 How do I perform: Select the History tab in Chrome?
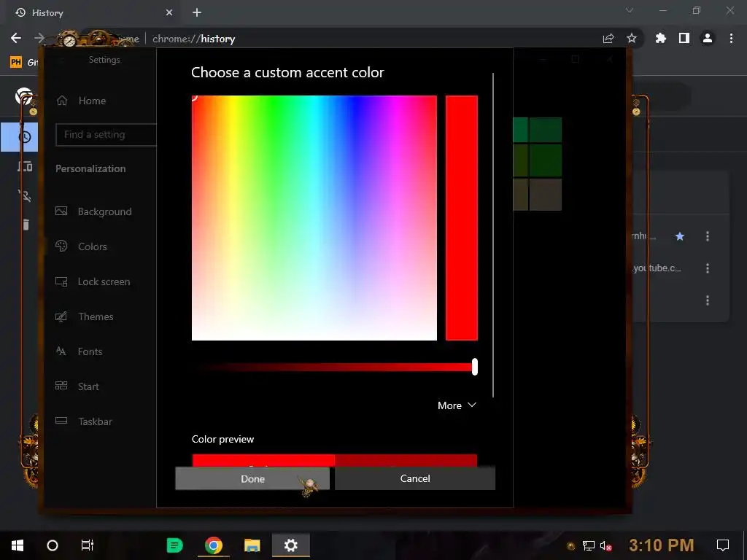[93, 13]
